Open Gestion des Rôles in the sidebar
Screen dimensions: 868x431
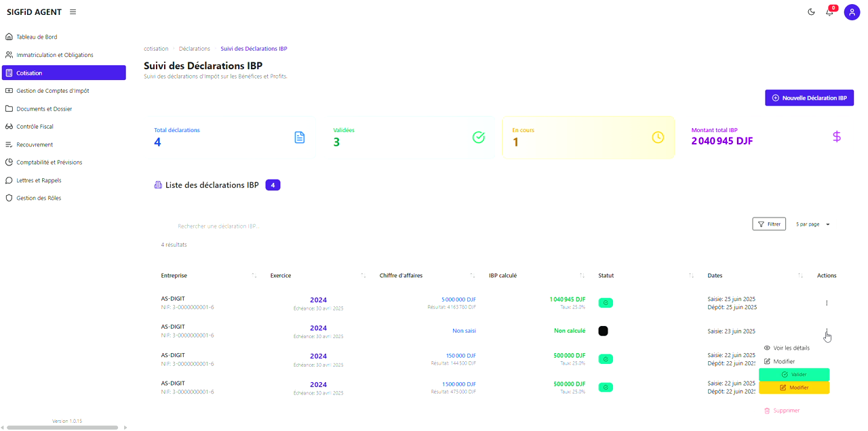click(x=39, y=199)
